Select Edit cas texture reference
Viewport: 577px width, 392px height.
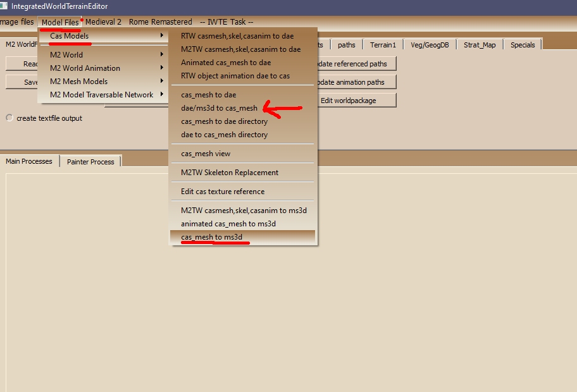point(242,192)
